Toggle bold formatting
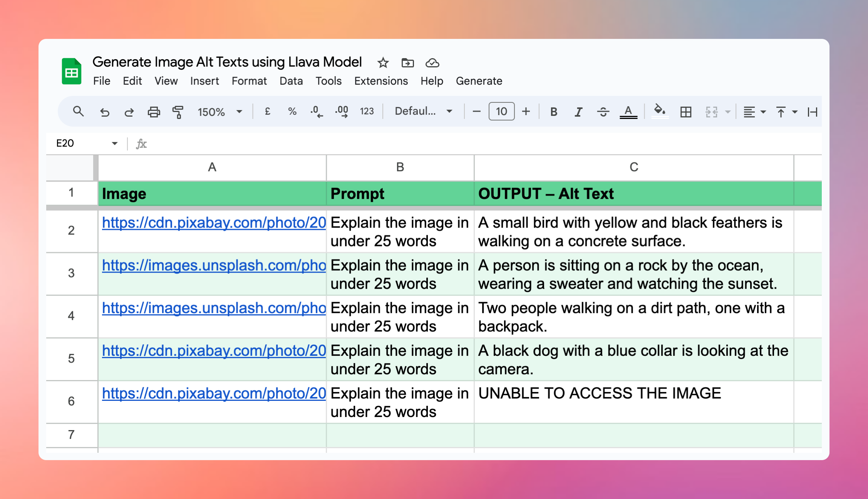This screenshot has height=499, width=868. coord(553,112)
